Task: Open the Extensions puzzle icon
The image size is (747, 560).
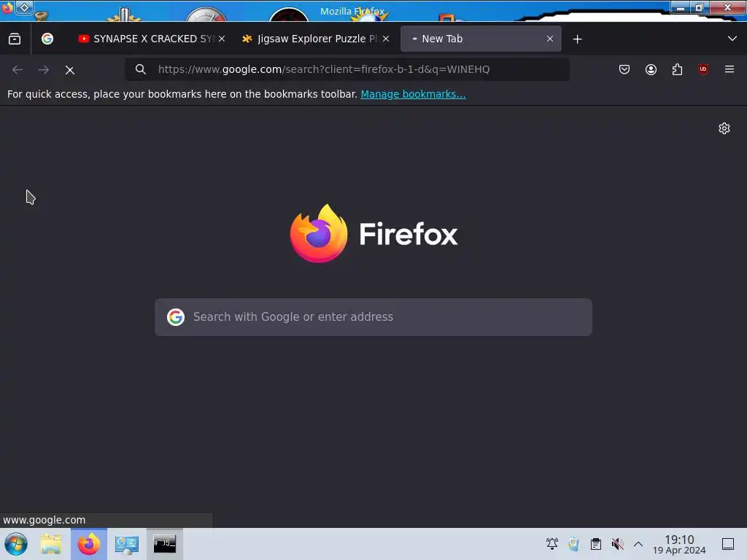Action: tap(677, 69)
